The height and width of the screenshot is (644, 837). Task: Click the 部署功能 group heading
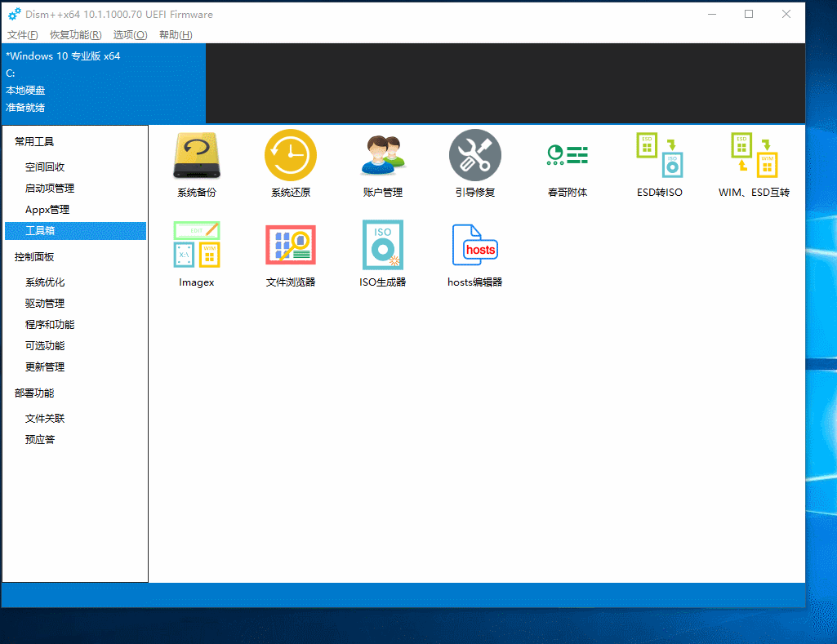click(x=34, y=393)
